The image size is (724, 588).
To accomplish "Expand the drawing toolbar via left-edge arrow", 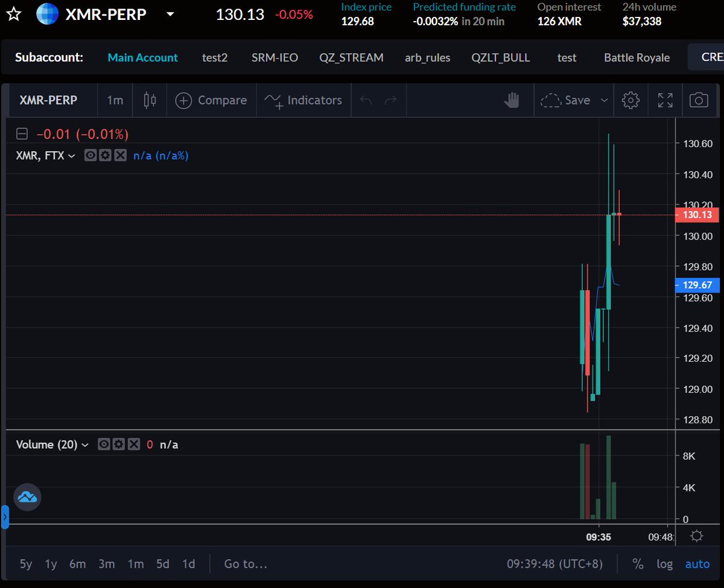I will (5, 516).
